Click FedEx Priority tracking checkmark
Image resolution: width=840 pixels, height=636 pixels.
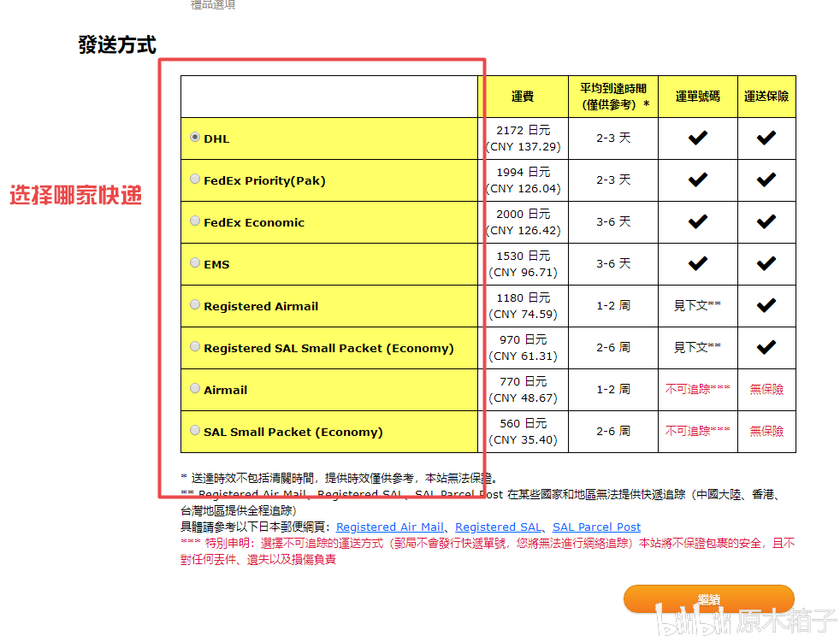pos(698,180)
